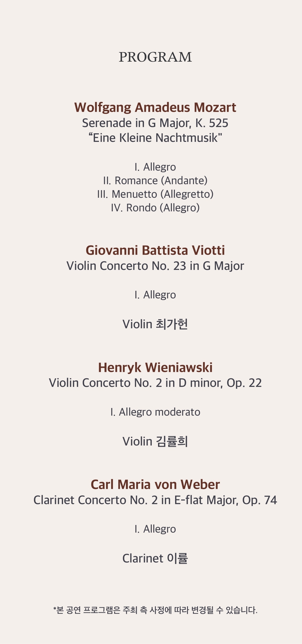Viewport: 302px width, 644px height.
Task: Click the Henryk Wieniawski composer name
Action: click(x=155, y=368)
